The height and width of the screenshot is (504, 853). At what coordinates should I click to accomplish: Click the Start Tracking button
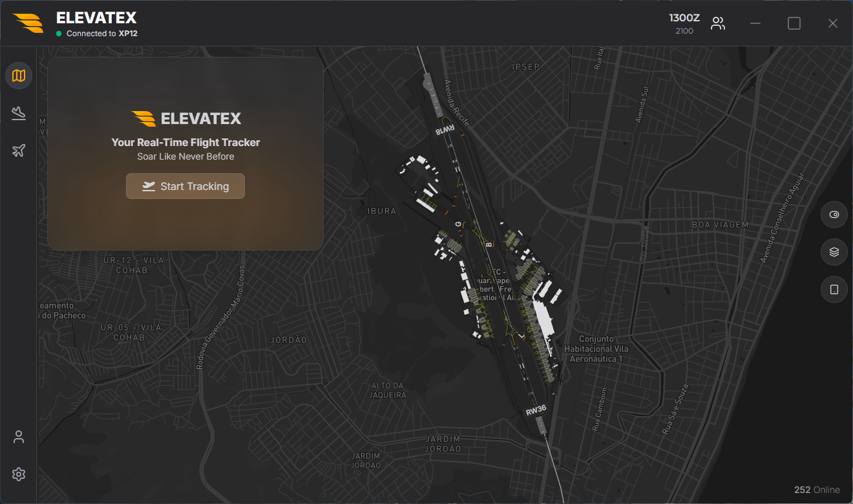coord(185,186)
